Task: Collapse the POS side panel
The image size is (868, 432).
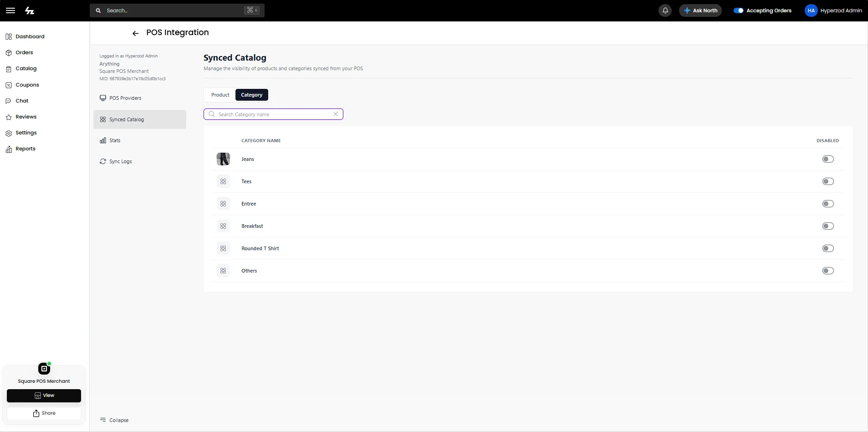Action: (114, 420)
